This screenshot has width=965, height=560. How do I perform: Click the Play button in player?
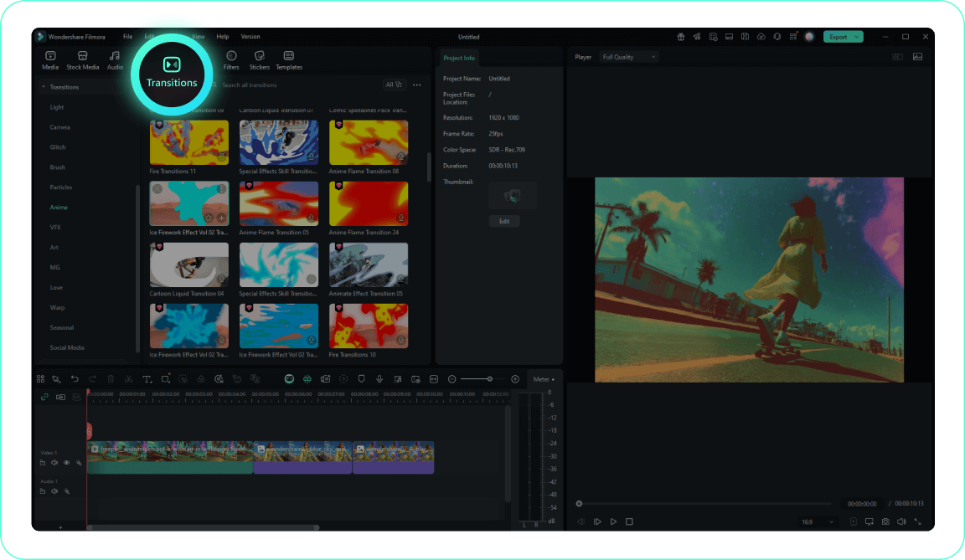(x=613, y=521)
